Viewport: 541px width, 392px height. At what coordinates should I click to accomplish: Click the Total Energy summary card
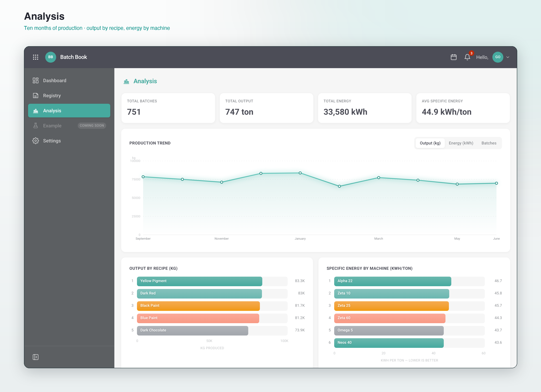click(364, 108)
